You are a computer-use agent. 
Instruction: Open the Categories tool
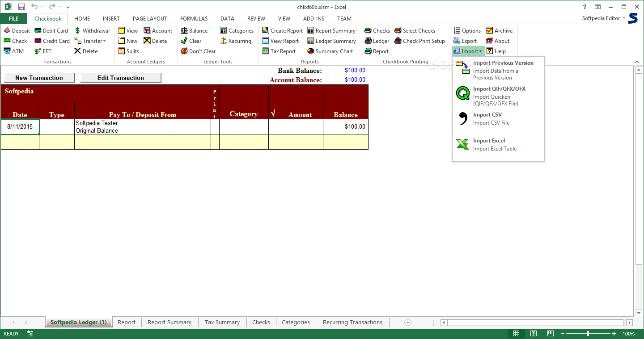click(237, 31)
